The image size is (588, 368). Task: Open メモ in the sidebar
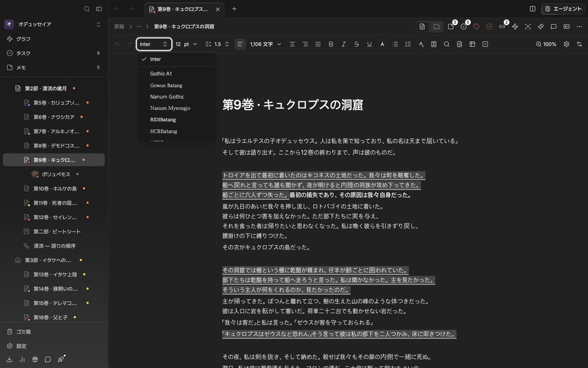tap(54, 67)
